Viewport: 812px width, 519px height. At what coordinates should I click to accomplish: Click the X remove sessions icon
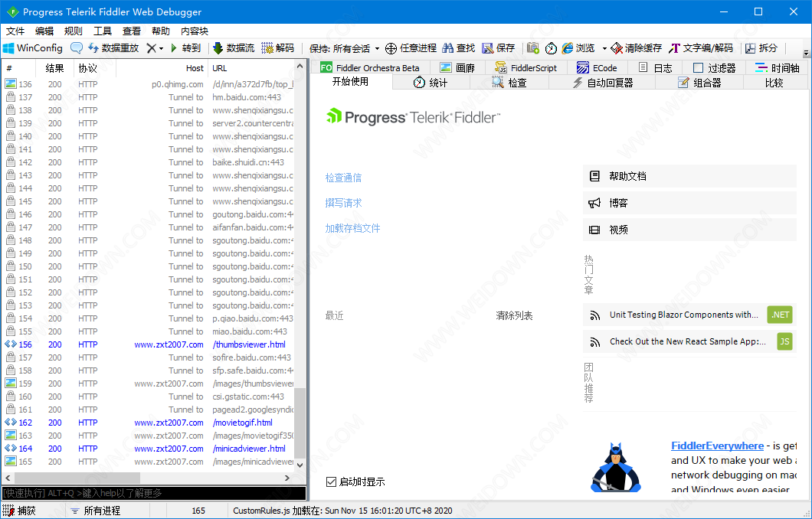coord(151,48)
